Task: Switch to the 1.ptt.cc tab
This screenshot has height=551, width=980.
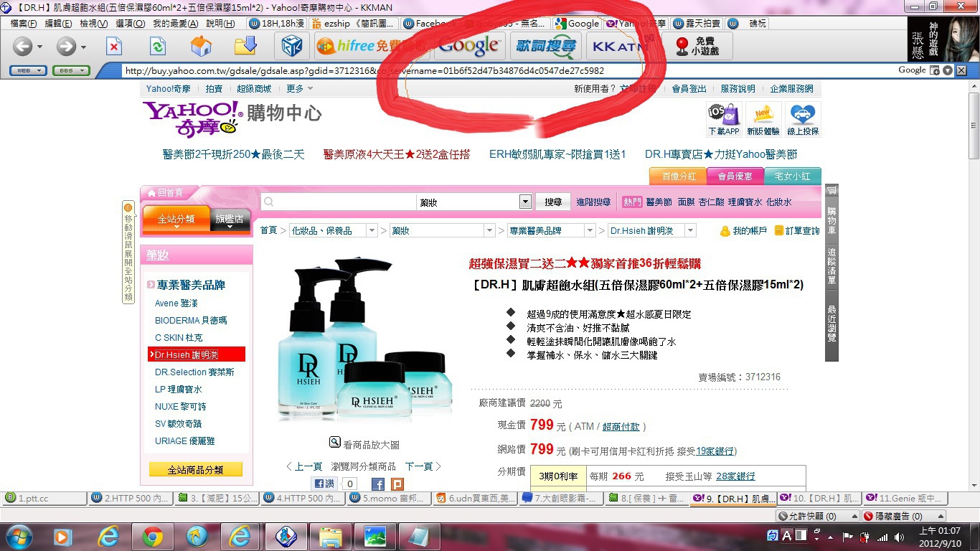Action: [x=44, y=498]
